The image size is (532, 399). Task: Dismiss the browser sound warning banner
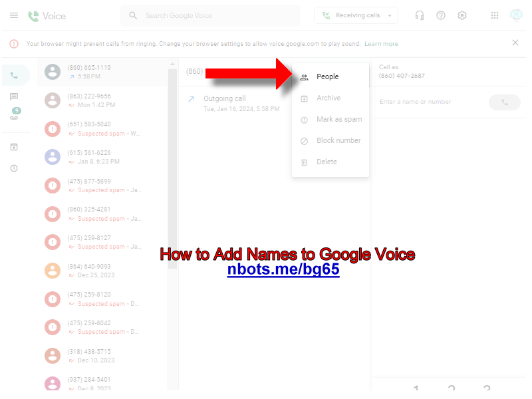[515, 43]
